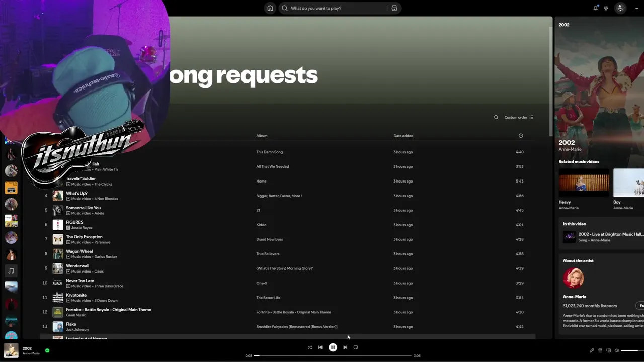Screen dimensions: 644x362
Task: Open the yellow boombox playlist in sidebar
Action: pyautogui.click(x=11, y=188)
